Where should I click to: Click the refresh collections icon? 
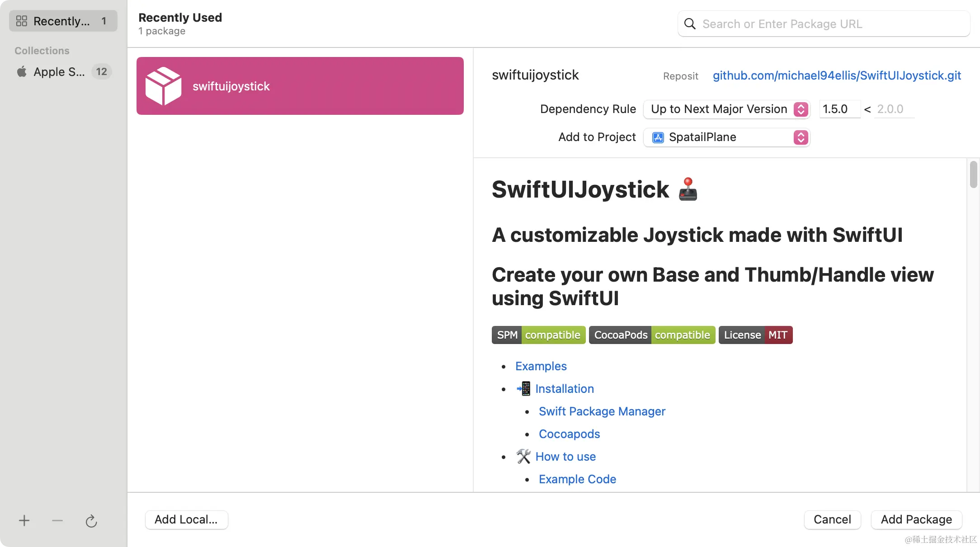pos(91,521)
